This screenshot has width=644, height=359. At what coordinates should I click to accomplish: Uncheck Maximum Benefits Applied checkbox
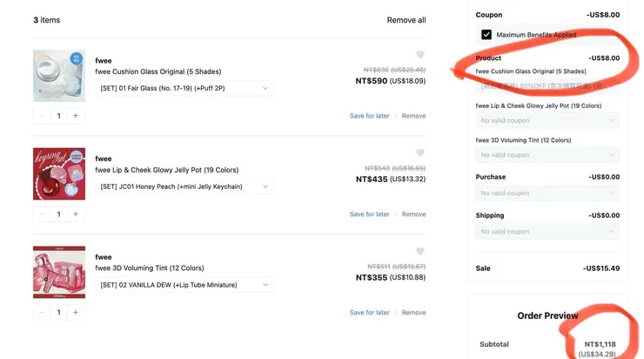coord(486,35)
